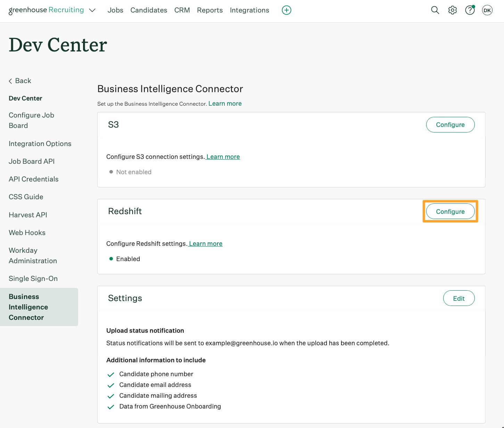Open Job Board API in sidebar

[x=32, y=161]
